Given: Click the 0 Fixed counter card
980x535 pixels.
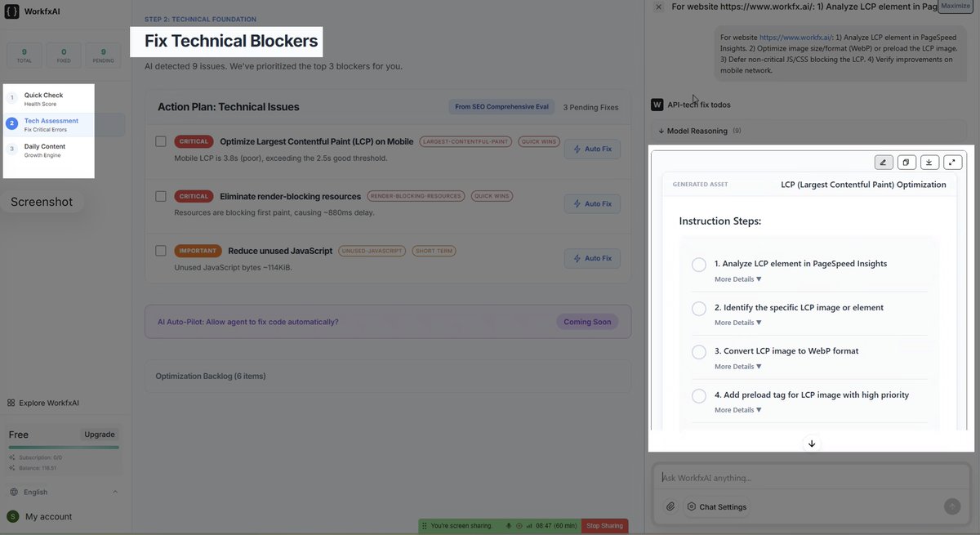Looking at the screenshot, I should (64, 55).
